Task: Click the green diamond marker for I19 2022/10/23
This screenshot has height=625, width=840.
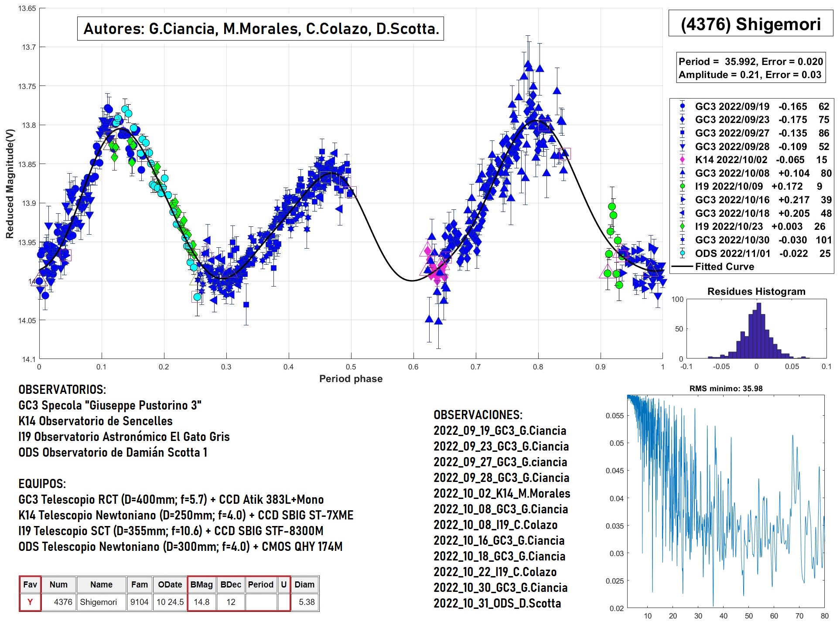Action: [683, 226]
